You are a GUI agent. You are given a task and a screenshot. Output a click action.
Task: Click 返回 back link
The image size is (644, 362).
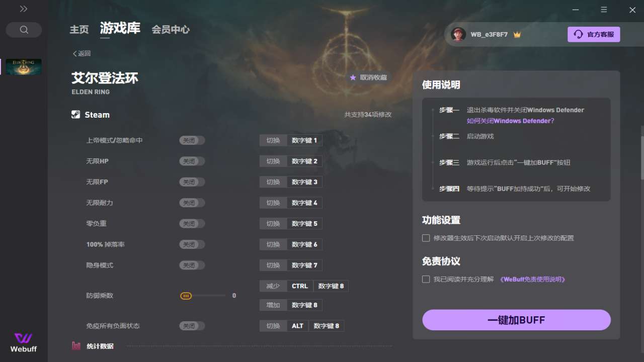[82, 54]
